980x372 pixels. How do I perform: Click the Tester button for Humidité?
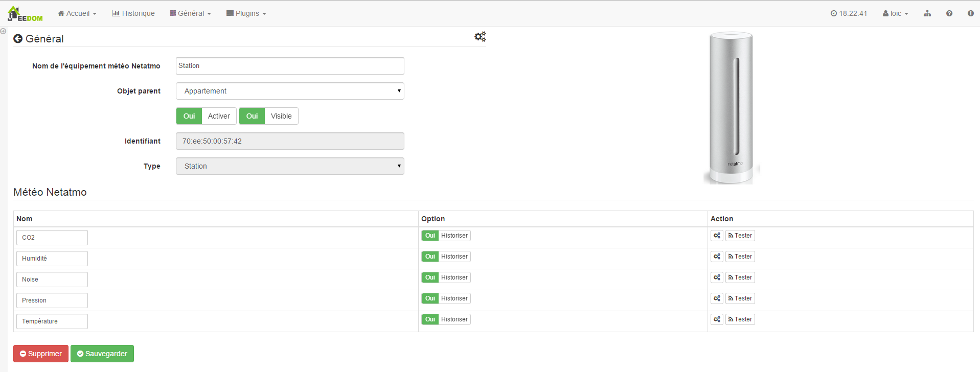tap(740, 257)
